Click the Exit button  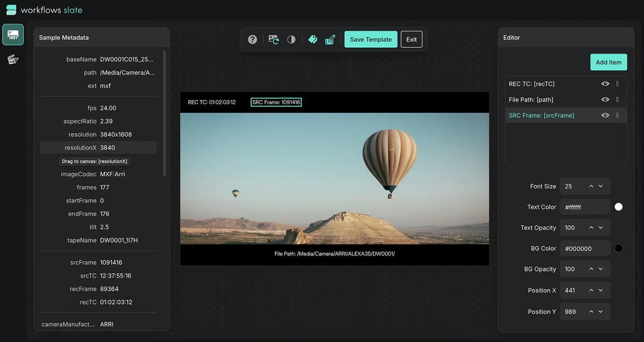[412, 39]
